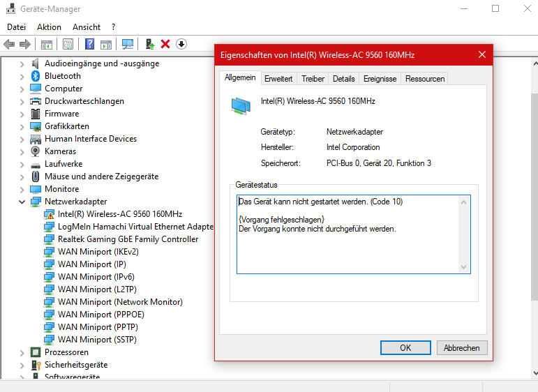Click the Back arrow toolbar icon
Screen dimensions: 538x392
(9, 44)
